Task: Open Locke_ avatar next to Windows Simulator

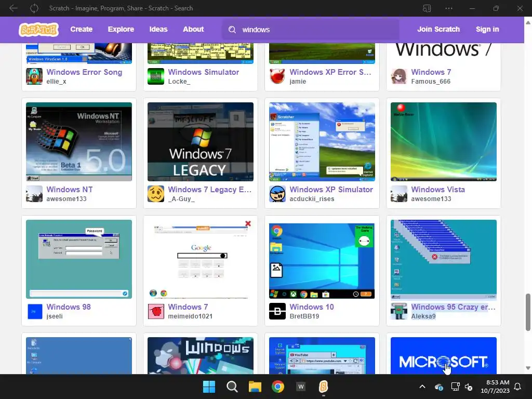Action: (156, 76)
